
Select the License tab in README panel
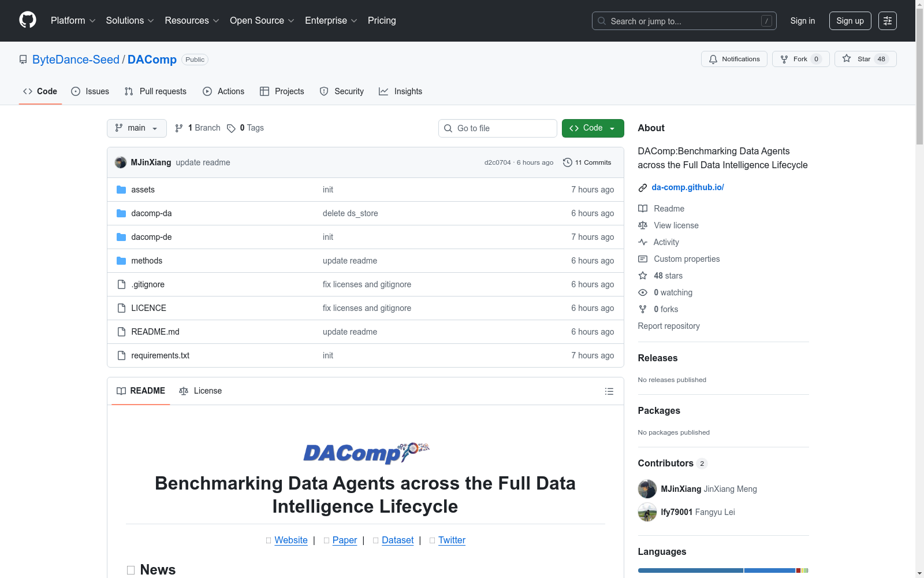coord(200,391)
